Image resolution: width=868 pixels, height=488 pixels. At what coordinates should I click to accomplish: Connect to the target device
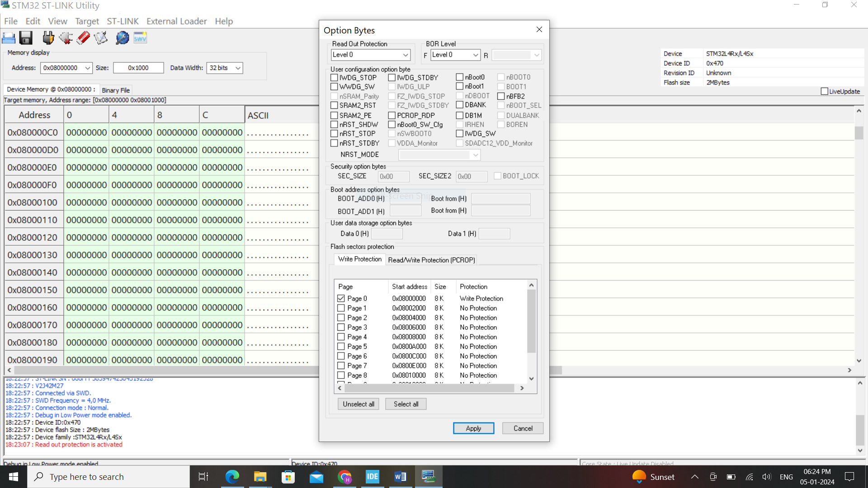tap(48, 38)
